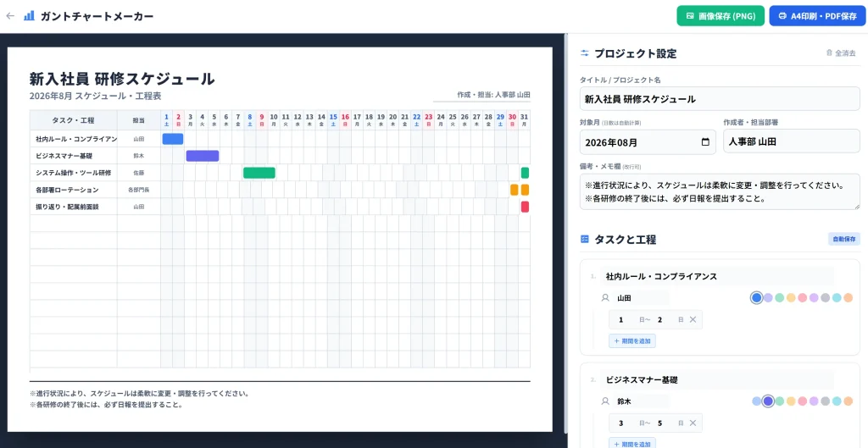868x448 pixels.
Task: Pick gray swatch for 社内ルール task
Action: coord(826,297)
